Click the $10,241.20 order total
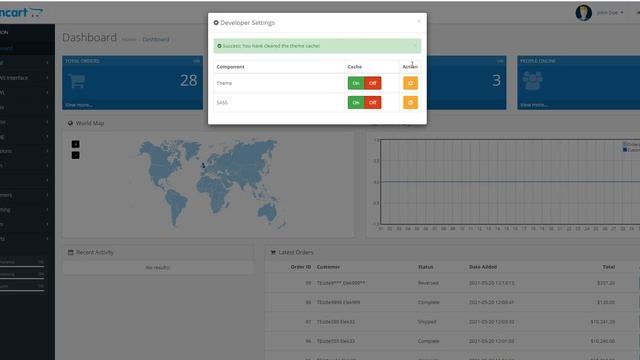640x360 pixels. pyautogui.click(x=602, y=322)
